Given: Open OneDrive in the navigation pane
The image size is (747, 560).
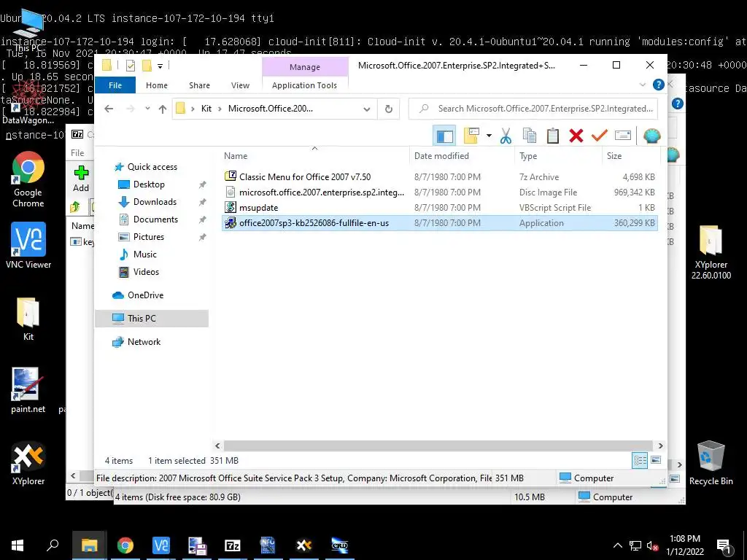Looking at the screenshot, I should pos(145,295).
